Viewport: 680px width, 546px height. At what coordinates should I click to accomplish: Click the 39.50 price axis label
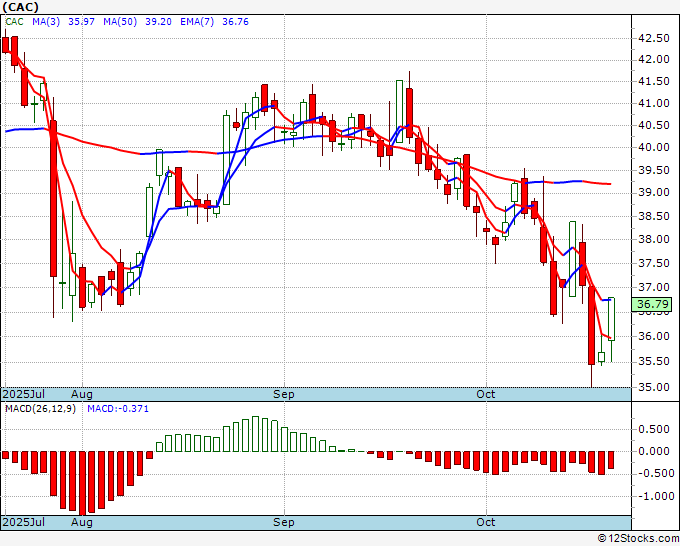pyautogui.click(x=654, y=170)
